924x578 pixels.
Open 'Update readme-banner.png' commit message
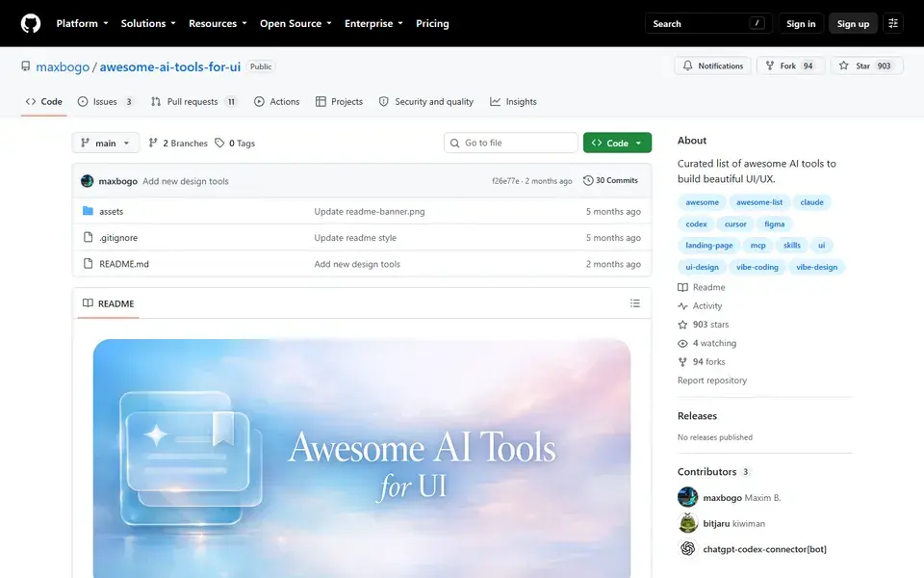point(370,211)
